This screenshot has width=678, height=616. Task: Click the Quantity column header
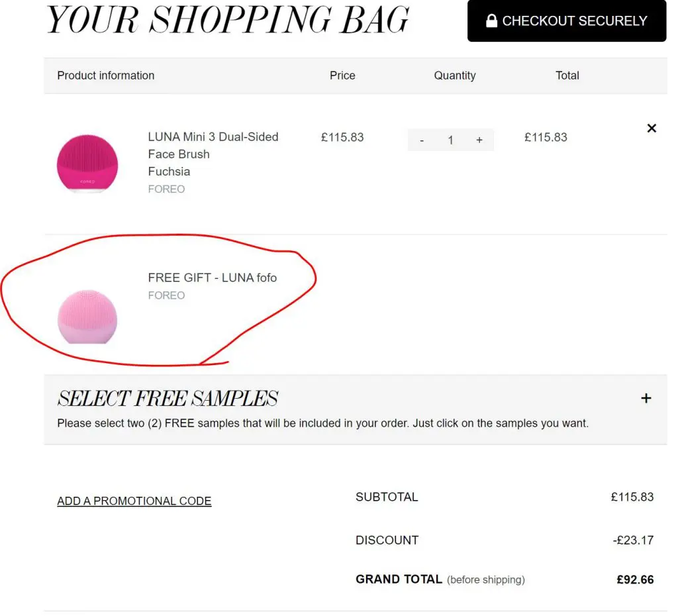point(455,76)
